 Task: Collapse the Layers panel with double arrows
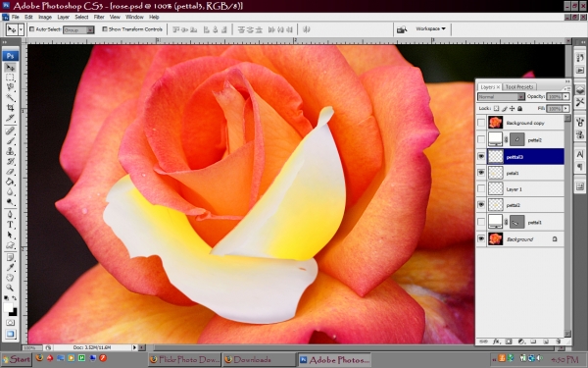[567, 81]
